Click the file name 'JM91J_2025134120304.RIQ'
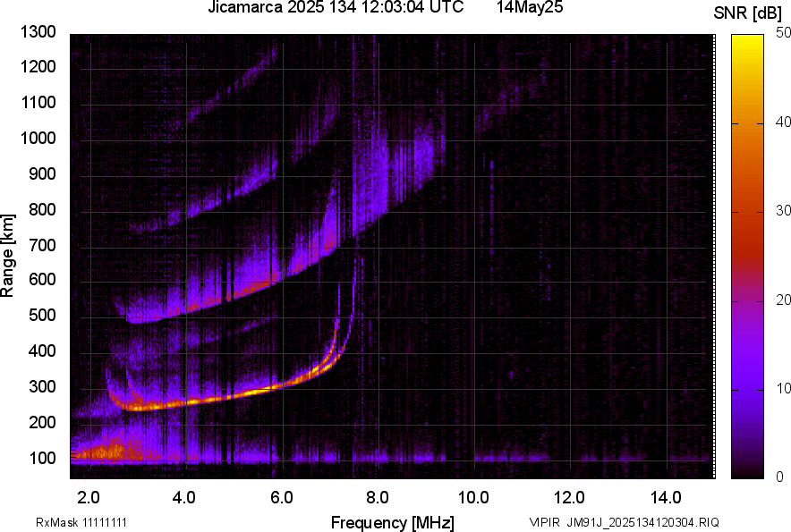 [x=642, y=522]
